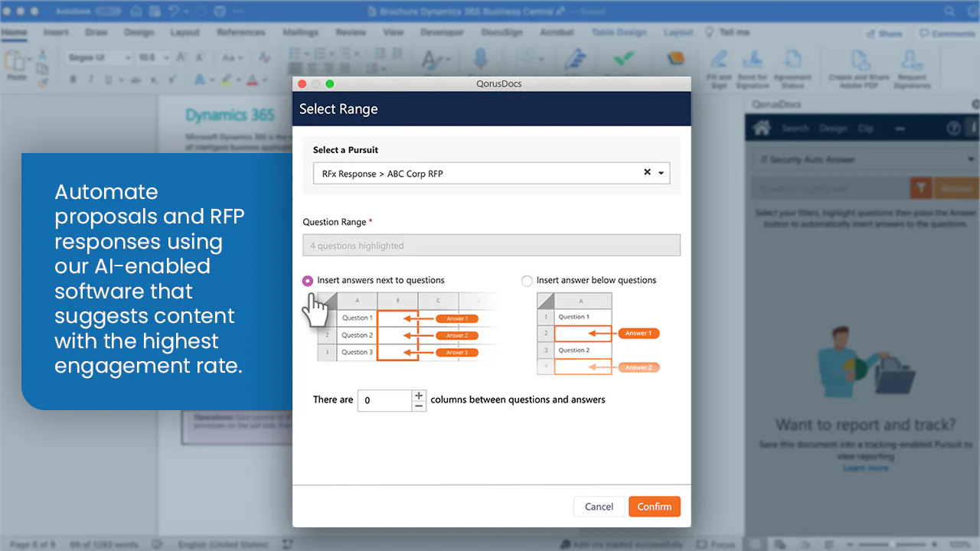Open the DocuSign ribbon tab
This screenshot has height=551, width=980.
(500, 33)
